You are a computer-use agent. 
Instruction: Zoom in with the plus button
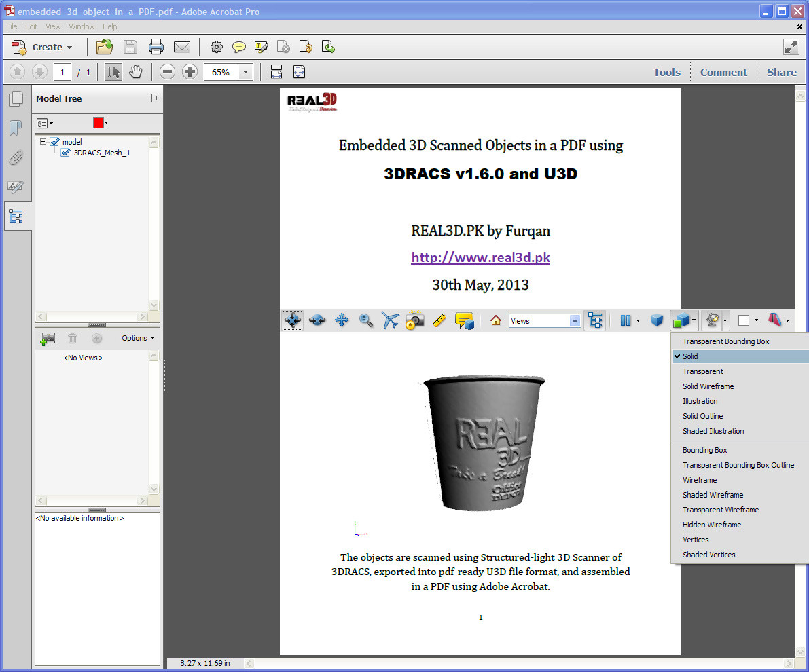point(190,72)
